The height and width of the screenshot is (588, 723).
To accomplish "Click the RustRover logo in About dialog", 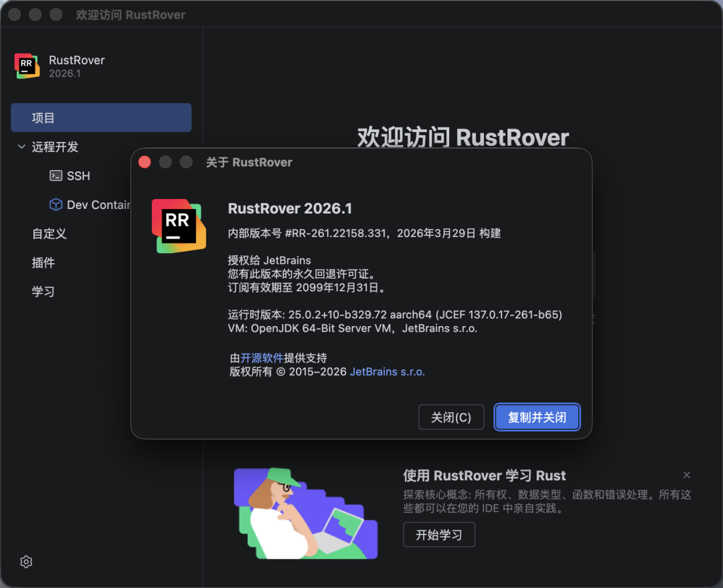I will 178,226.
